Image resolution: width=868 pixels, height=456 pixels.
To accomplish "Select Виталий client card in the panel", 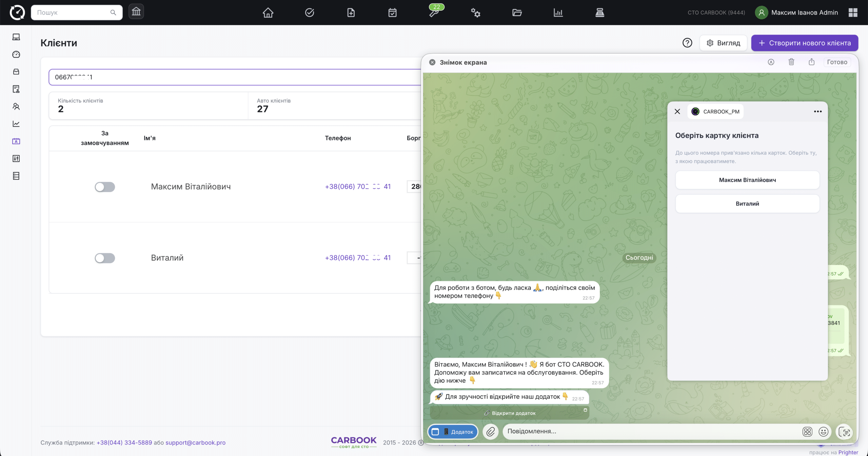I will click(x=747, y=204).
